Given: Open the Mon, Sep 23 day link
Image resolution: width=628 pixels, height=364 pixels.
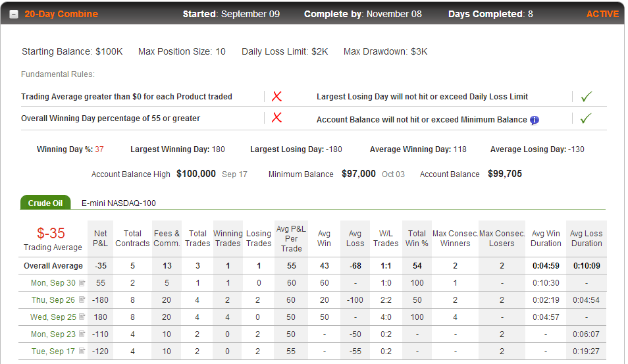Looking at the screenshot, I should click(53, 334).
